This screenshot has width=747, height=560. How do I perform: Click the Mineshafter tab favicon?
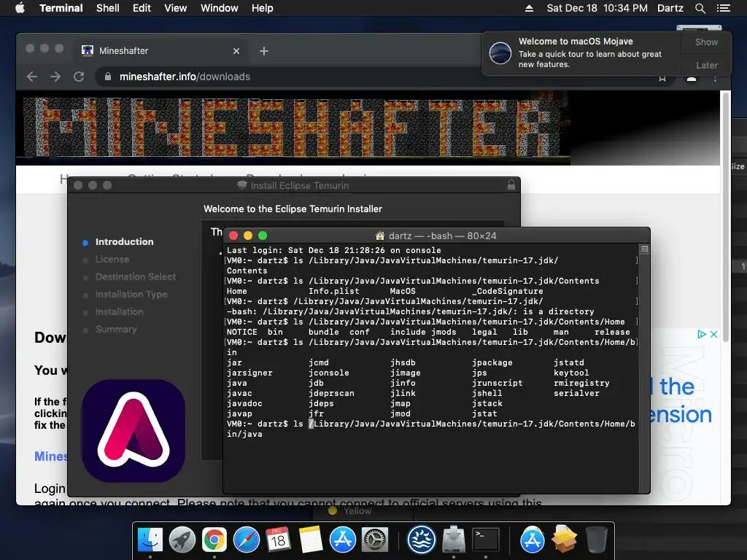tap(88, 50)
